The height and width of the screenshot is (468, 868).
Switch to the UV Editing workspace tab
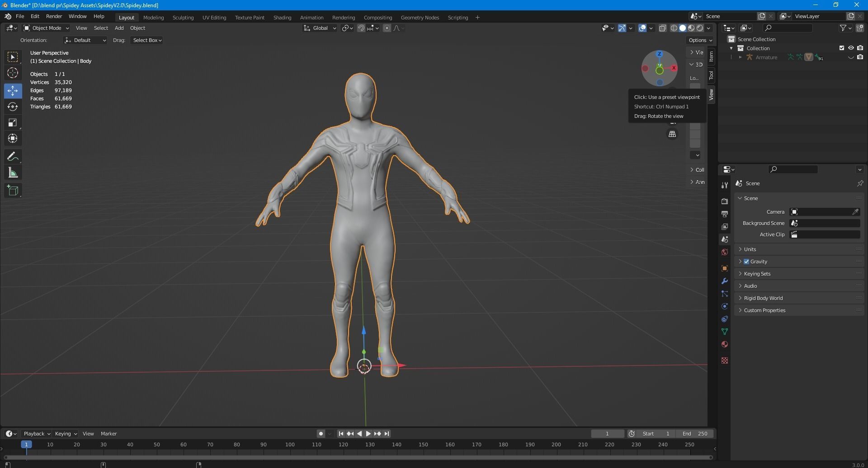[x=214, y=17]
